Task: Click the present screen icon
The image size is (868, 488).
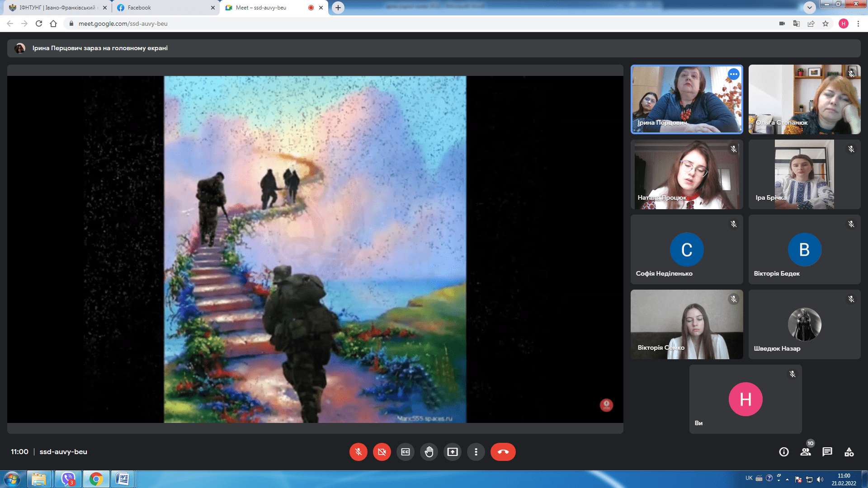Action: click(x=453, y=452)
